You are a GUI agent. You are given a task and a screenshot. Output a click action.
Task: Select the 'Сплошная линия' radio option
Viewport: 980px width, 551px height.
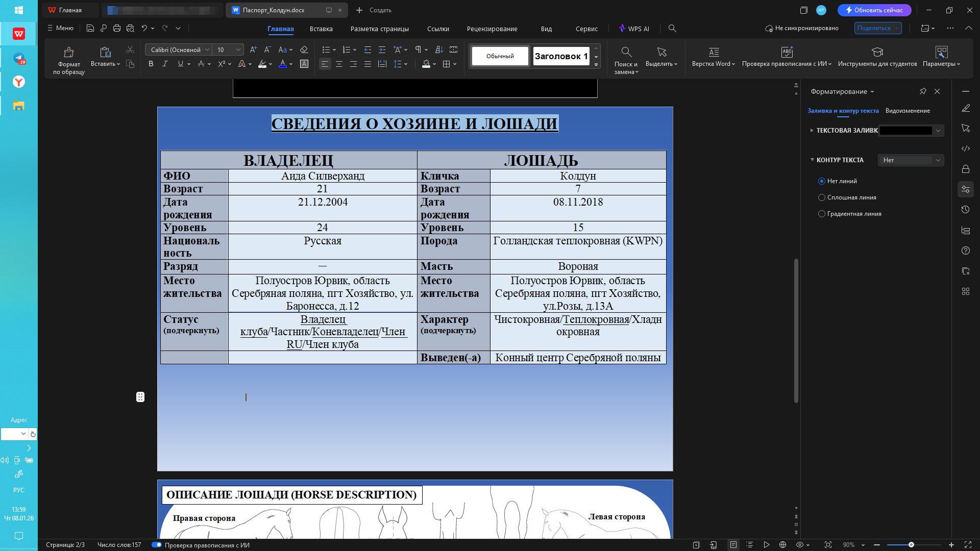click(x=822, y=197)
